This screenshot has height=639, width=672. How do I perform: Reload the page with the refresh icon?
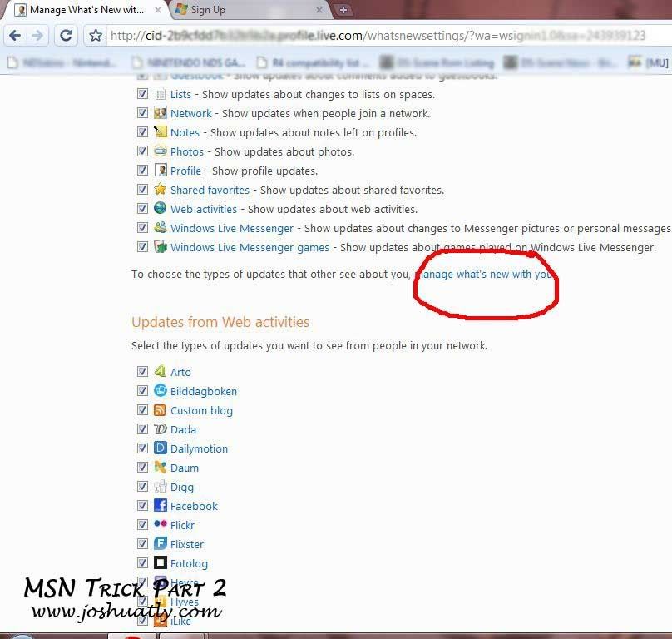[x=66, y=35]
